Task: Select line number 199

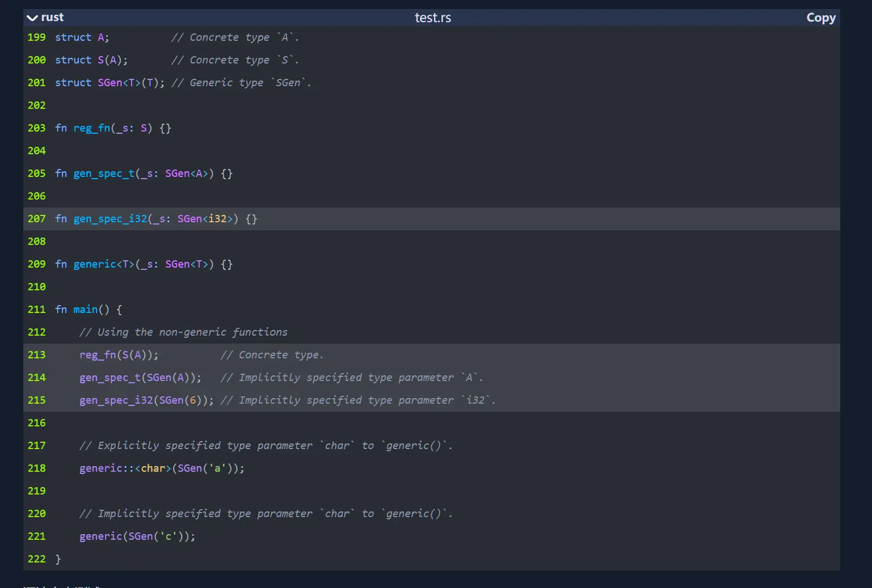Action: point(36,37)
